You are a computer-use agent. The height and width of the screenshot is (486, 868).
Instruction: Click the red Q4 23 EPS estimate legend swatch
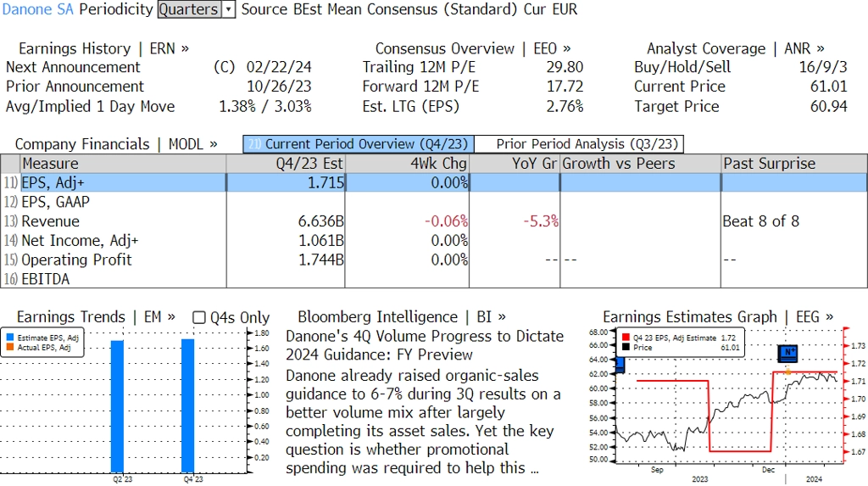(x=626, y=338)
